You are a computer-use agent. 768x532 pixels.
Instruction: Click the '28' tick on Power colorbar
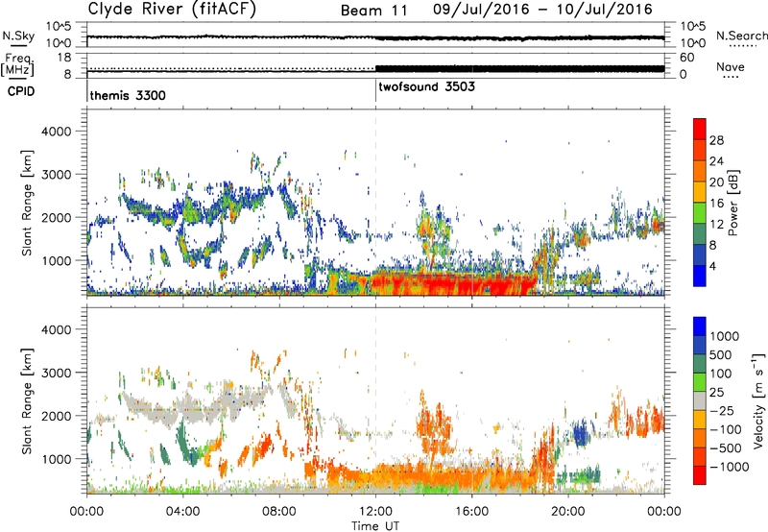[x=716, y=140]
